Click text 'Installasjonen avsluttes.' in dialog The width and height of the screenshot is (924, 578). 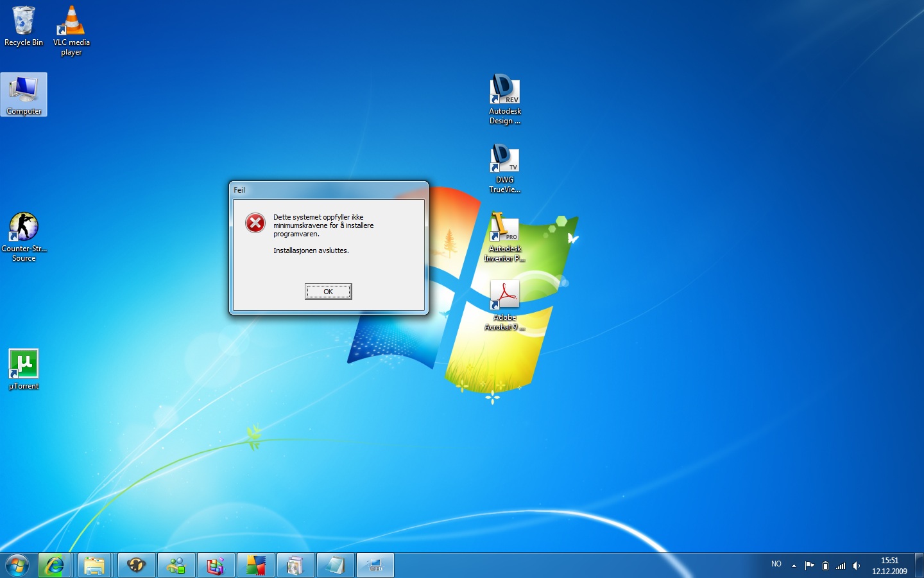[x=311, y=250]
